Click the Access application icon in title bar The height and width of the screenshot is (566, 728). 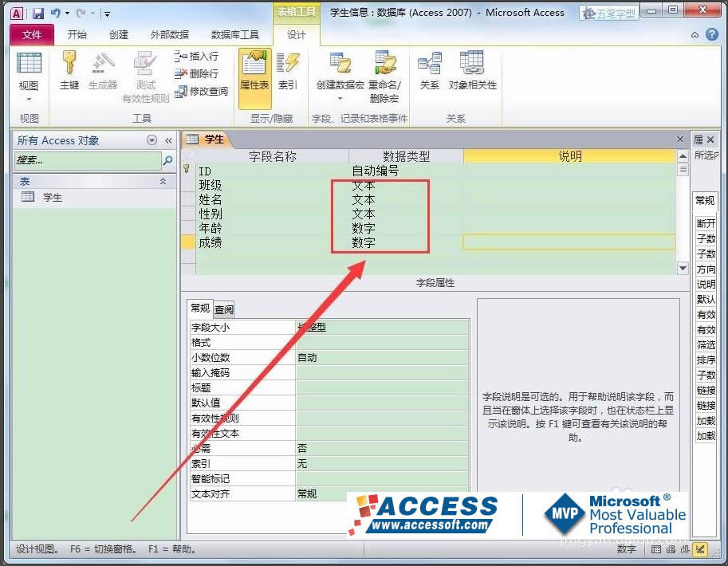point(16,14)
